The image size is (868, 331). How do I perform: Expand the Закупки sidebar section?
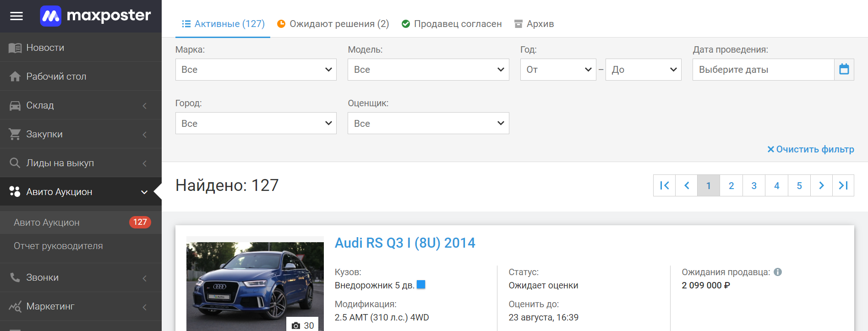[144, 135]
